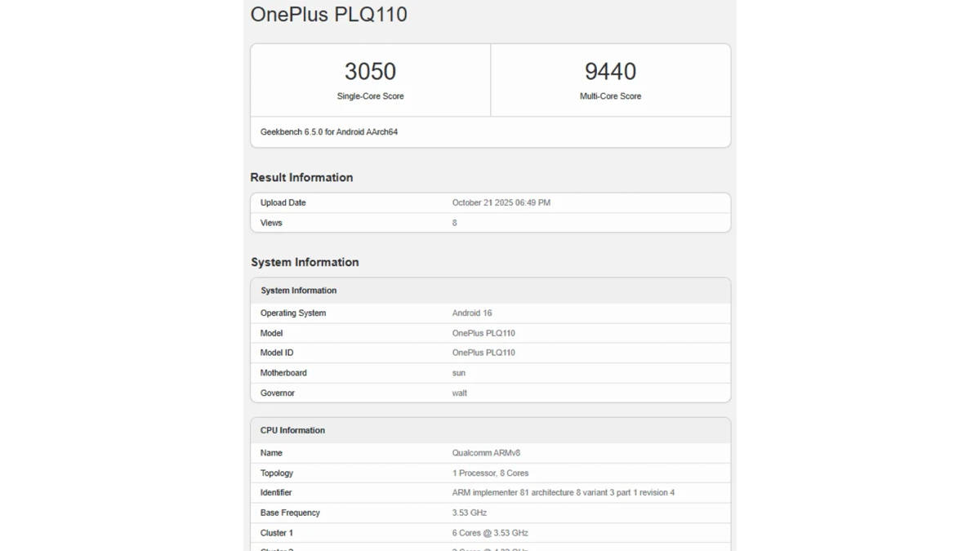Select the Qualcomm ARMv8 processor name

point(486,453)
